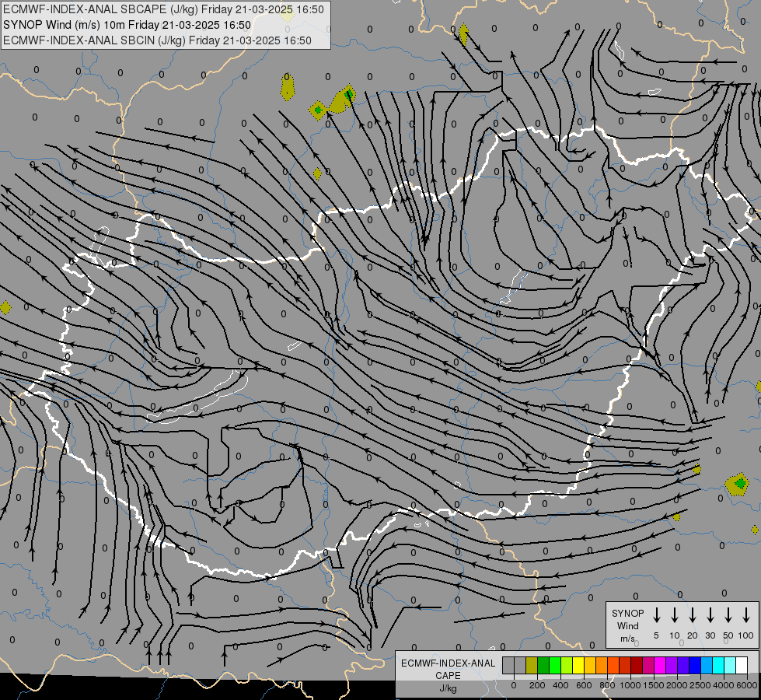Pick the bright green CAPE legend swatch
Image resolution: width=761 pixels, height=700 pixels.
tap(555, 665)
